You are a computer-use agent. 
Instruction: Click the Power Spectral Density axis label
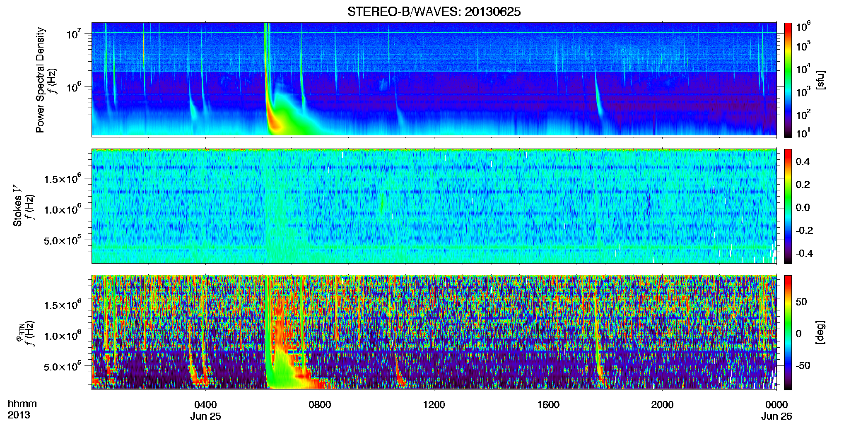(x=40, y=80)
